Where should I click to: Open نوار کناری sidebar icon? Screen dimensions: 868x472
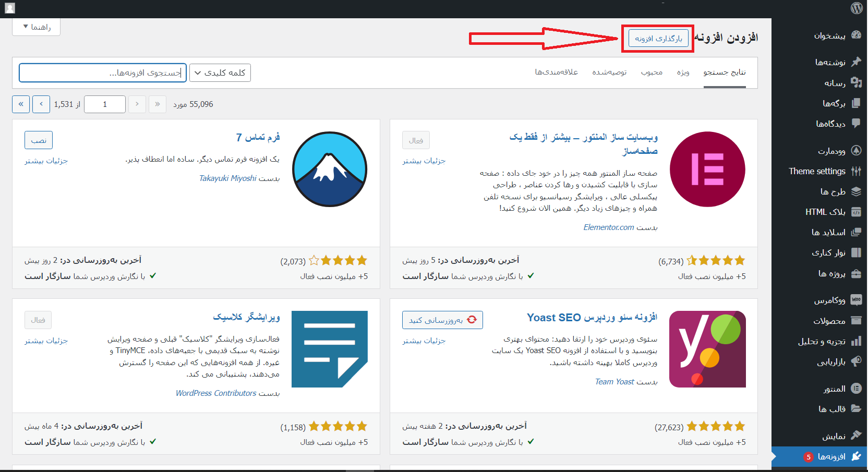click(x=856, y=252)
